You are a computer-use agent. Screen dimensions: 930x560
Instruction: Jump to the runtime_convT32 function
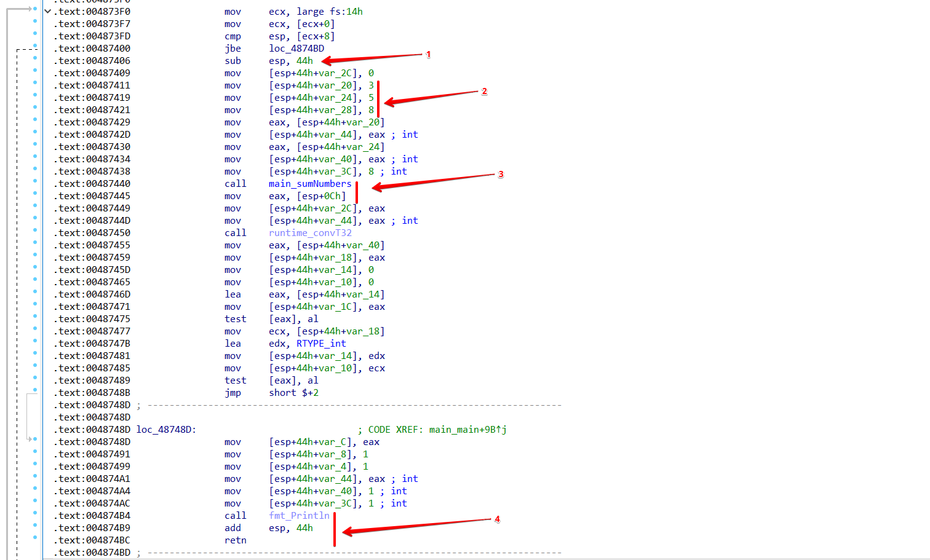point(310,233)
